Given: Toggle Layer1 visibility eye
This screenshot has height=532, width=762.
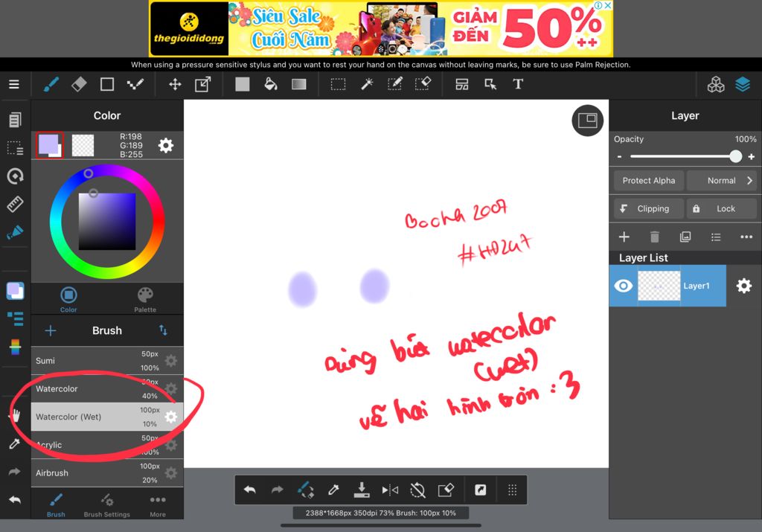Looking at the screenshot, I should coord(623,286).
